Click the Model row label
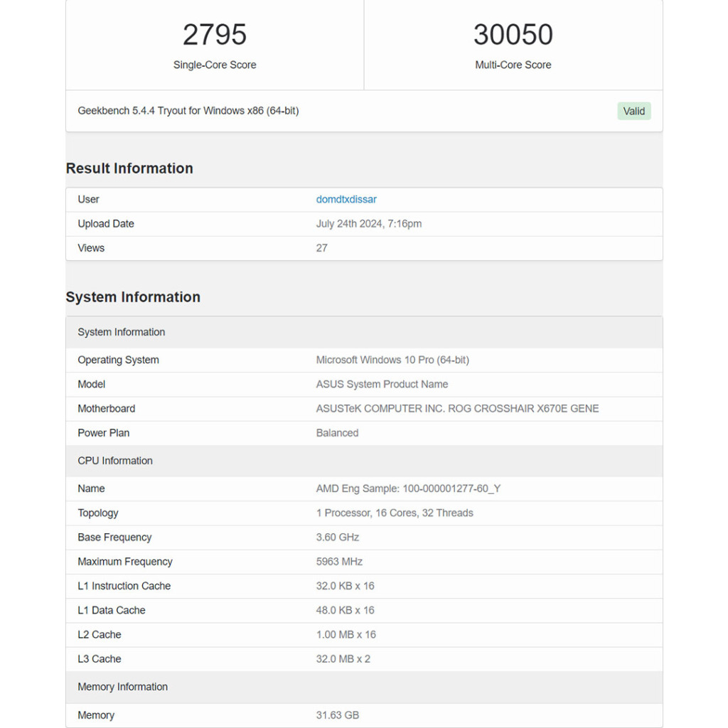This screenshot has width=728, height=728. 92,384
